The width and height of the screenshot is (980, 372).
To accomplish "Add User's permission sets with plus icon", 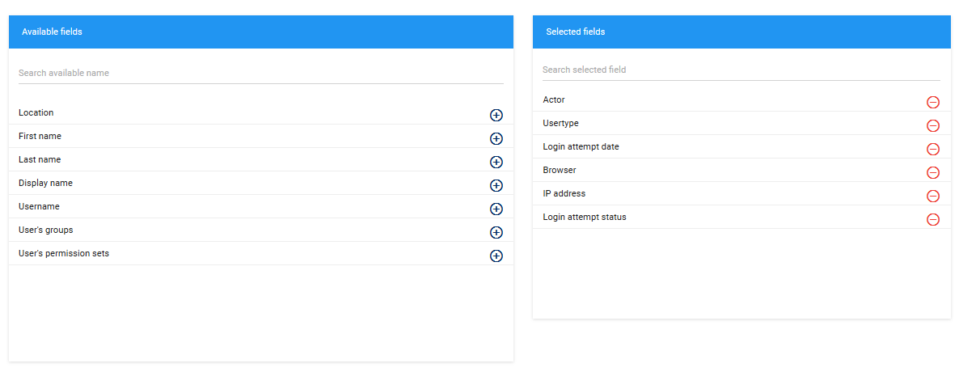I will [496, 256].
